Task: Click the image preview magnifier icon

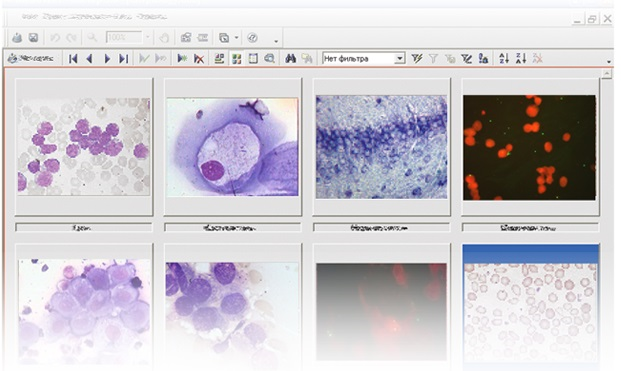Action: coord(270,59)
